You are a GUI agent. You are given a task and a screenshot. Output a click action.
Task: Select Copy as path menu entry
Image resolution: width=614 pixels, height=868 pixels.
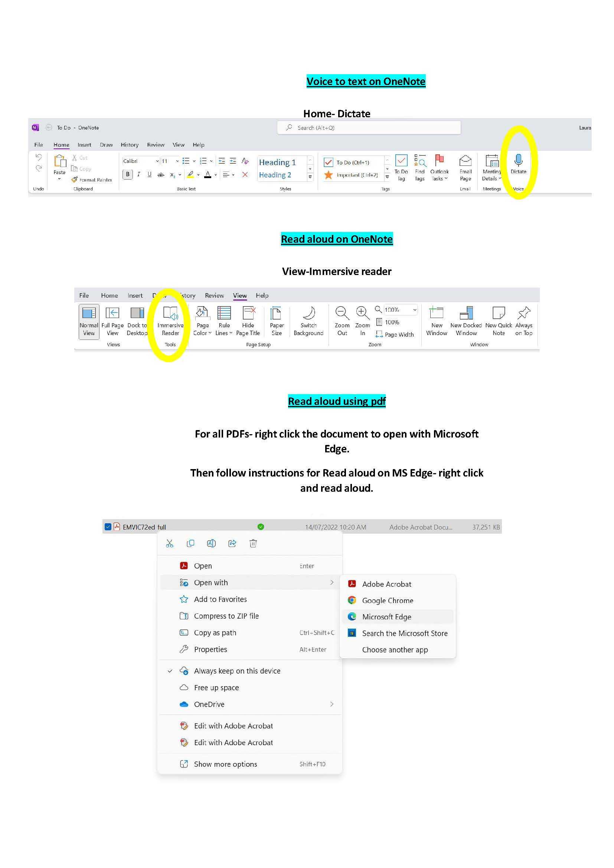[x=249, y=632]
